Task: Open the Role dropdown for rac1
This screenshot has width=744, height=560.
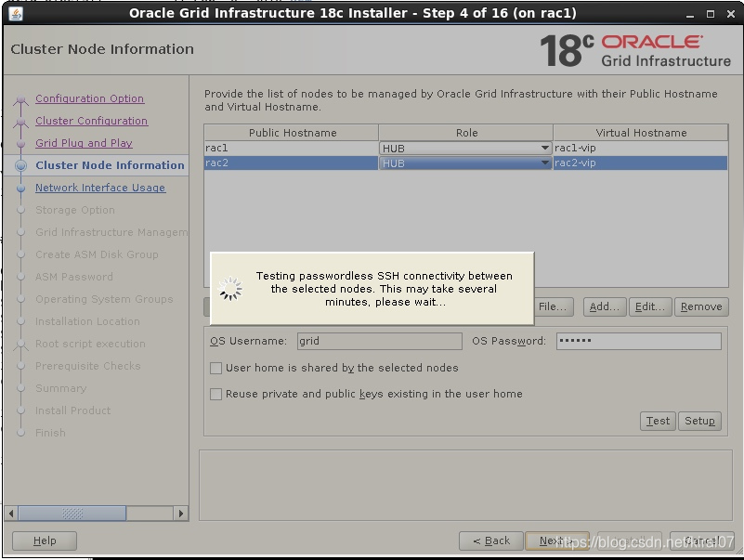Action: [x=465, y=149]
